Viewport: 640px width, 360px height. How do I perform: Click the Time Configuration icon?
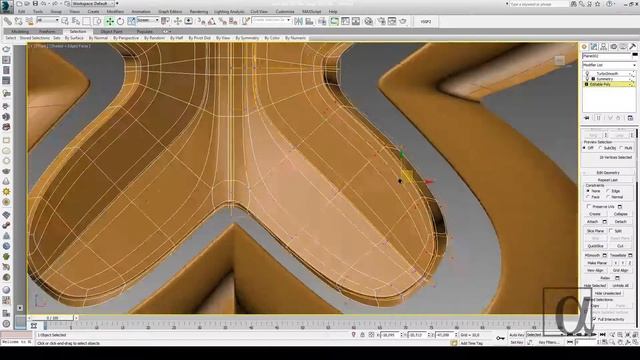pyautogui.click(x=604, y=342)
